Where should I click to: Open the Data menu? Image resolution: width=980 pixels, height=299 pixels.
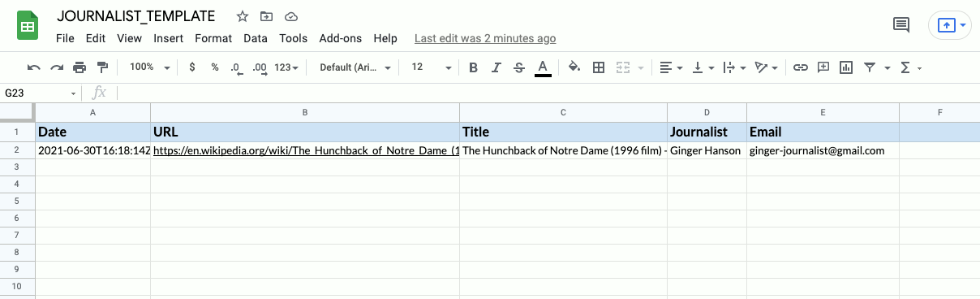tap(256, 38)
